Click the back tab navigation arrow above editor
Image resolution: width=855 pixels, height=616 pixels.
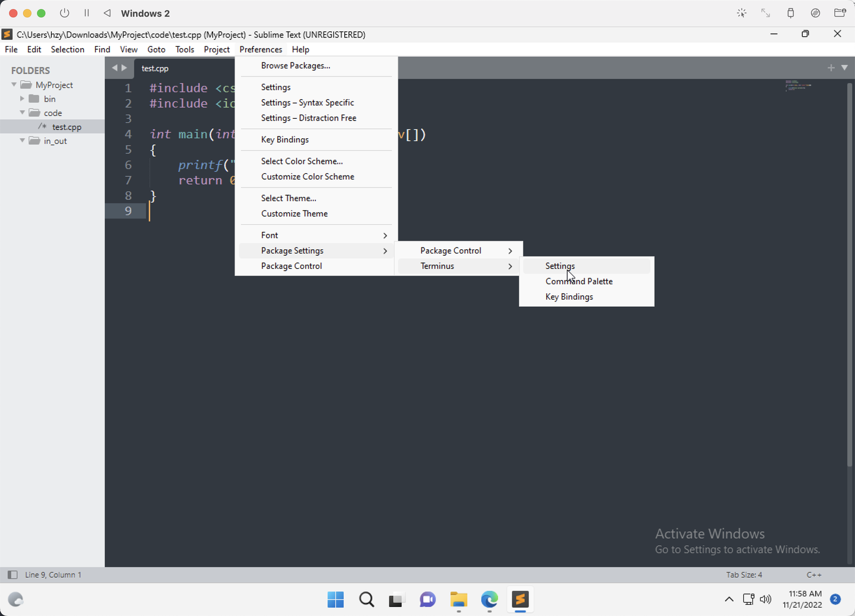click(x=113, y=68)
